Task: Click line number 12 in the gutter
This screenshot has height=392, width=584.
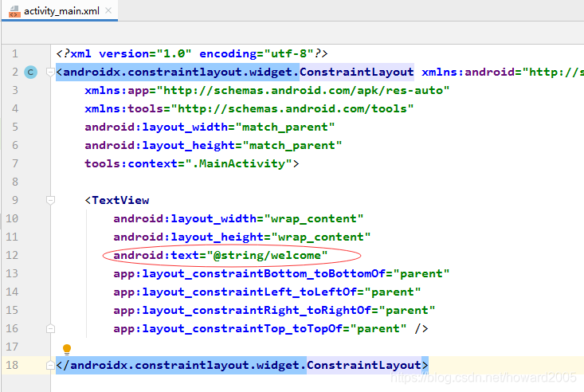Action: [x=12, y=255]
